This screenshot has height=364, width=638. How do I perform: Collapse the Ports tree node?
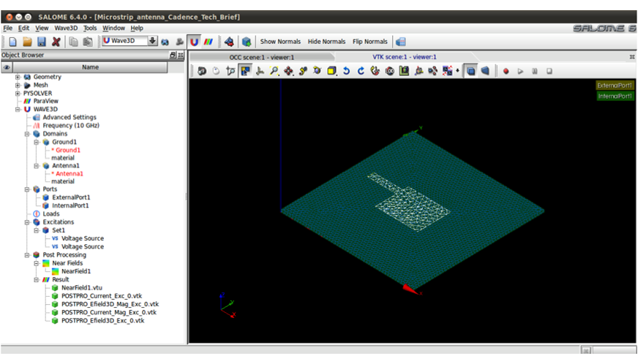pos(27,189)
